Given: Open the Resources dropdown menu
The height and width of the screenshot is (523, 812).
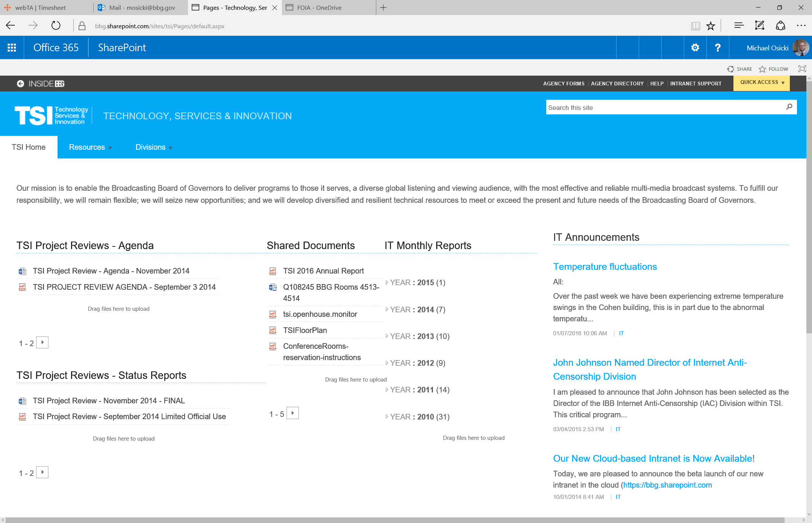Looking at the screenshot, I should (x=90, y=147).
